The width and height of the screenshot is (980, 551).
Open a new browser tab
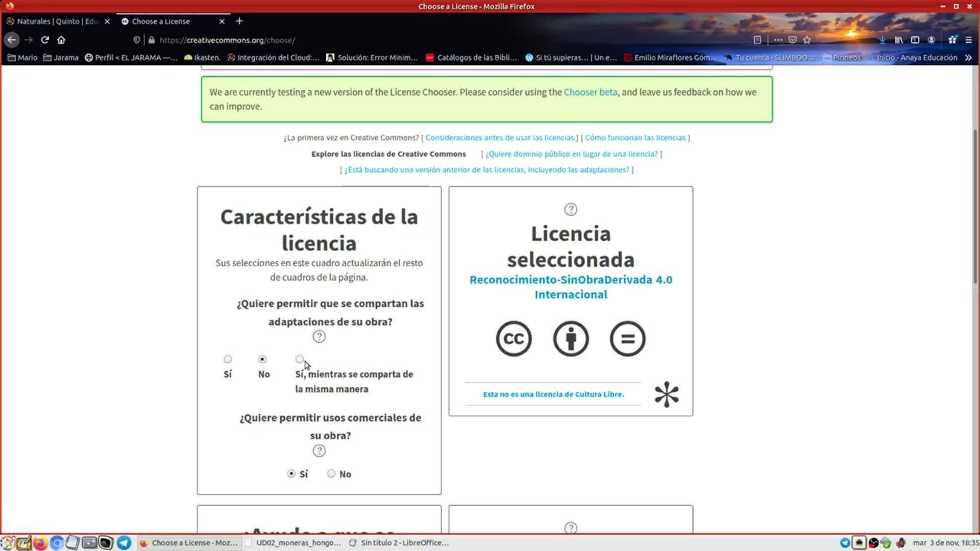pos(239,21)
